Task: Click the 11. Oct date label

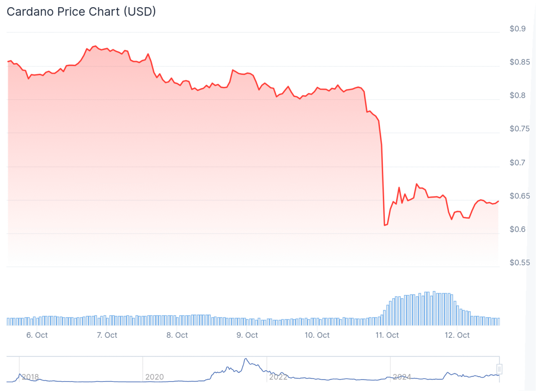Action: (x=387, y=335)
